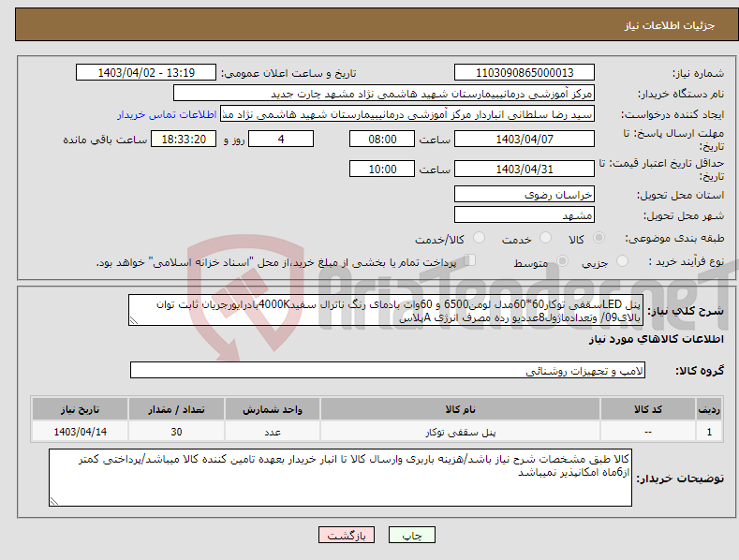Select the کالا radio button
The image size is (739, 560).
(599, 238)
